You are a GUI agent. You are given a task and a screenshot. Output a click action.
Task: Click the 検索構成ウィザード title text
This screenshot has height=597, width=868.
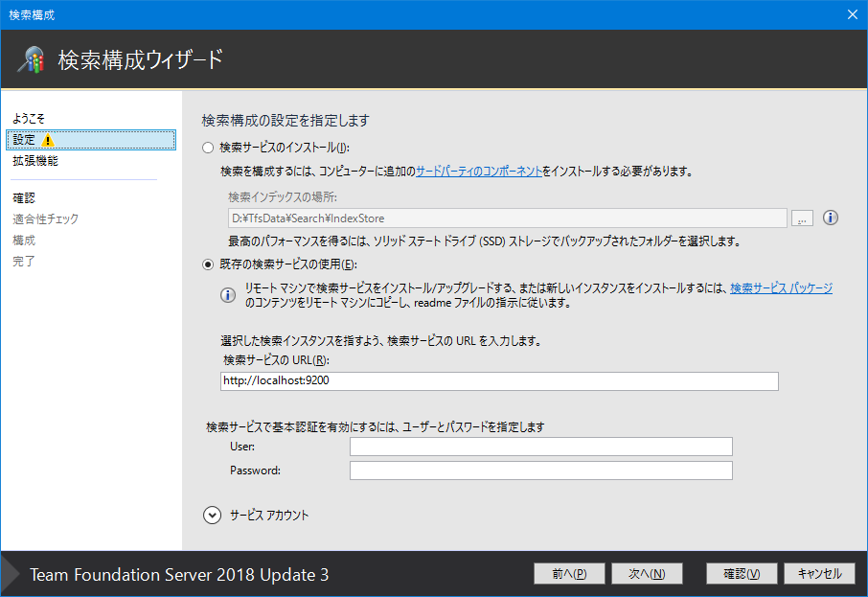(x=141, y=59)
